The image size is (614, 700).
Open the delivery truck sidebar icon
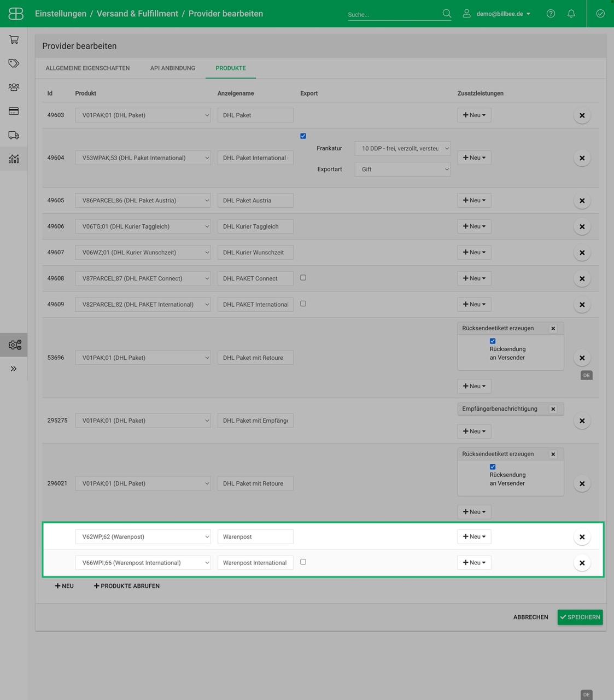pyautogui.click(x=14, y=135)
